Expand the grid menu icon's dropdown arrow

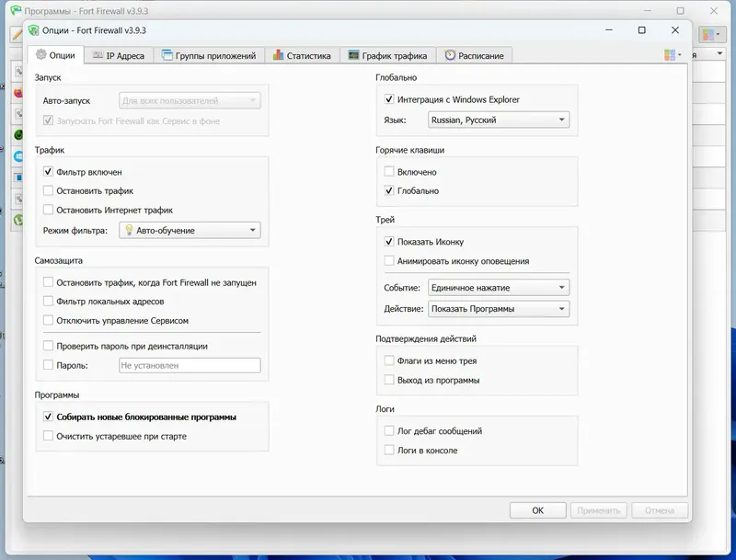pos(679,55)
